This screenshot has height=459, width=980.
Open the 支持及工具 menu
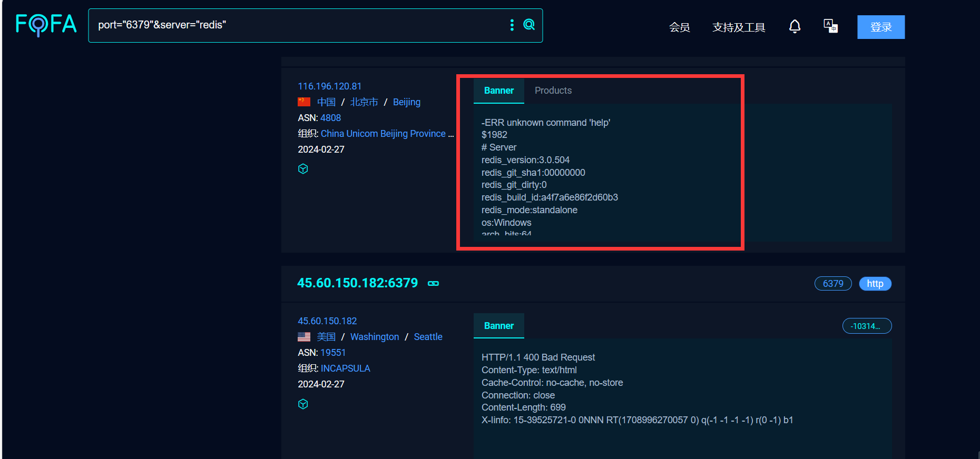click(x=738, y=27)
